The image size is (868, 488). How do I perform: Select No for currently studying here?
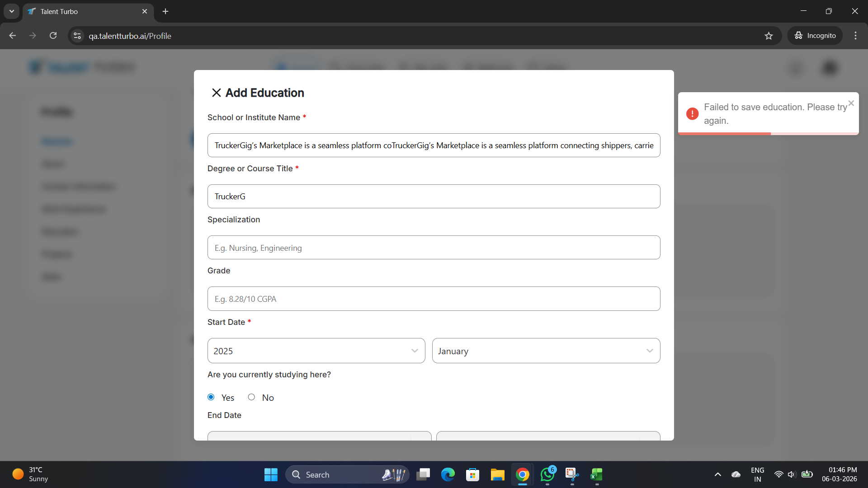point(251,397)
